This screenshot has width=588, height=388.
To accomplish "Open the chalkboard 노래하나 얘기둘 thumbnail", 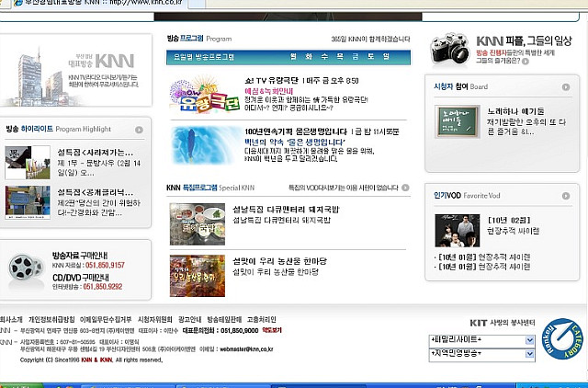I will (x=458, y=121).
